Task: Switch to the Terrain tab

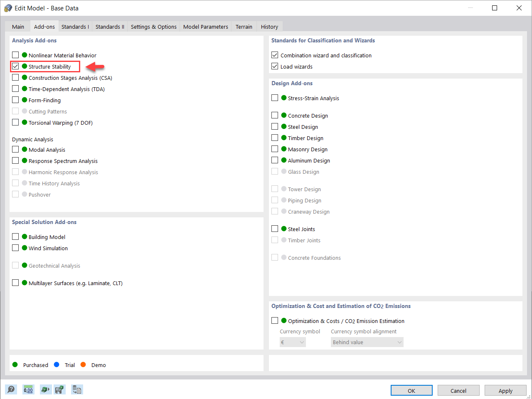Action: pos(244,26)
